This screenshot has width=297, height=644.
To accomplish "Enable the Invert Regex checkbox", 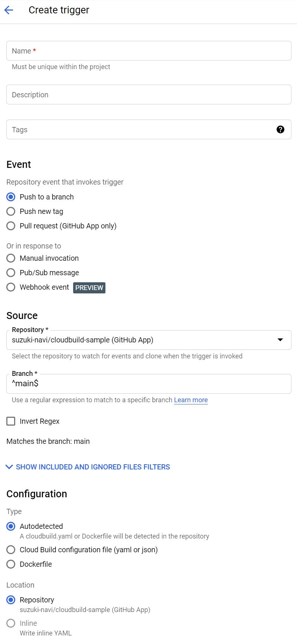I will point(11,421).
